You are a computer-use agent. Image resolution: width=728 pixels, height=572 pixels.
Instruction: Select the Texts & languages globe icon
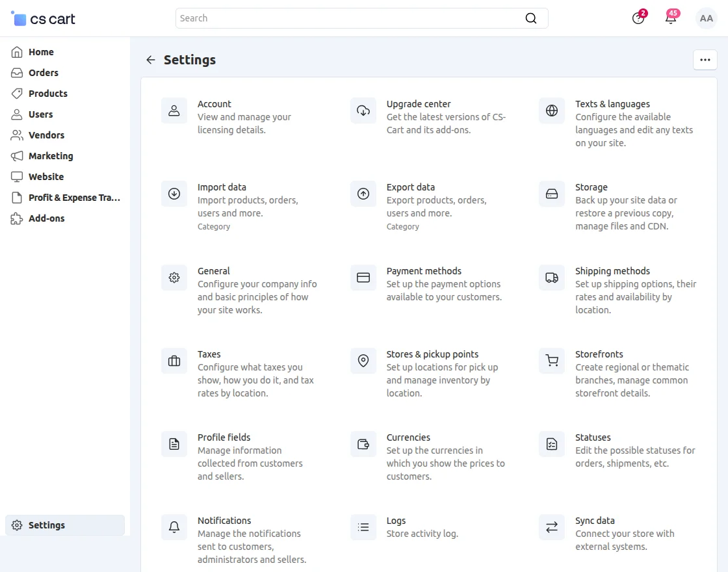(551, 110)
